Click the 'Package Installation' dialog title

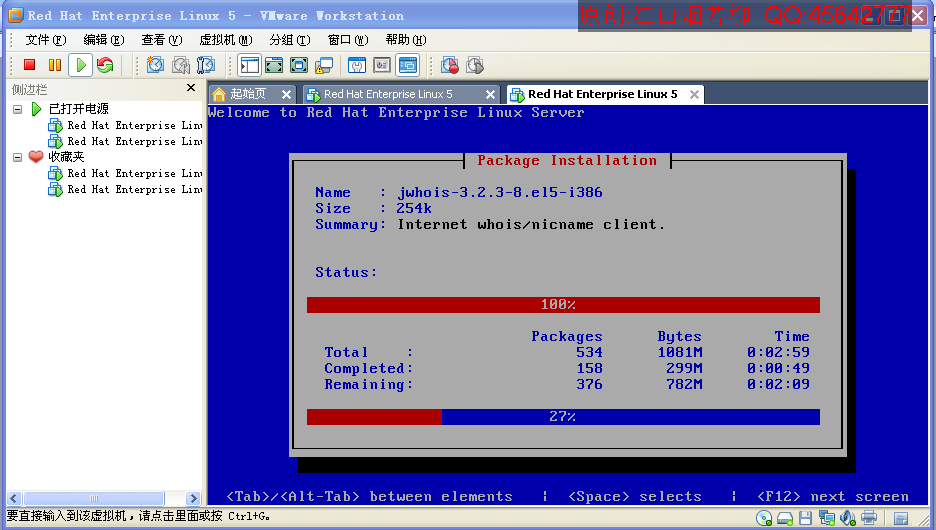coord(567,161)
